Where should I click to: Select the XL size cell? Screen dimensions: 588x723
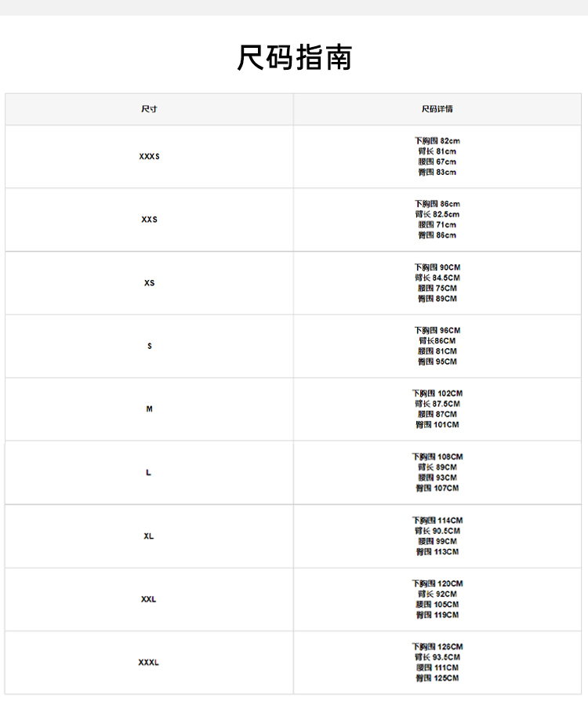click(149, 536)
